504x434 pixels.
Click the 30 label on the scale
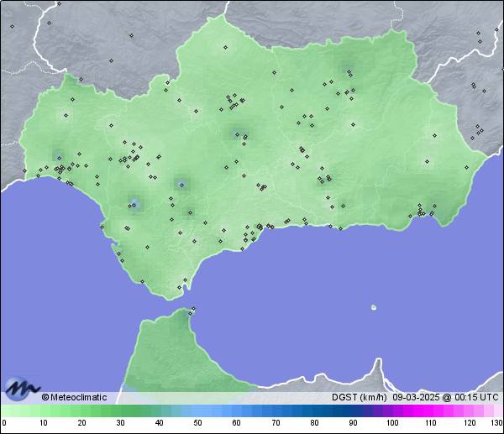point(120,423)
